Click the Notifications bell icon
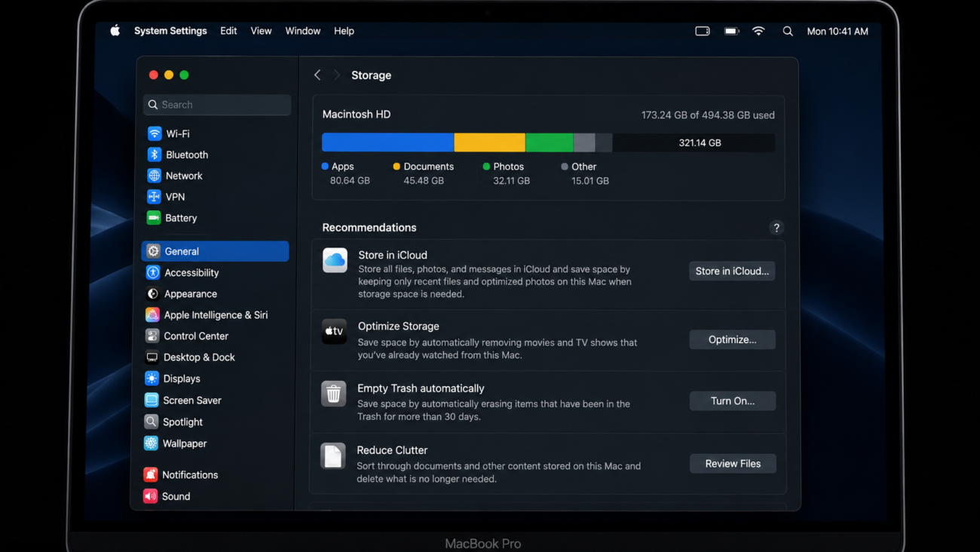The width and height of the screenshot is (980, 552). [x=151, y=474]
